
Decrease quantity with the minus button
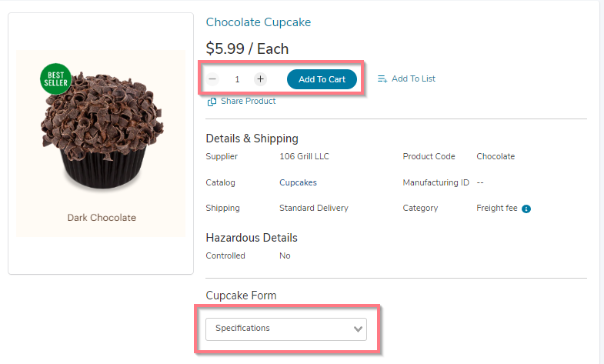tap(212, 79)
